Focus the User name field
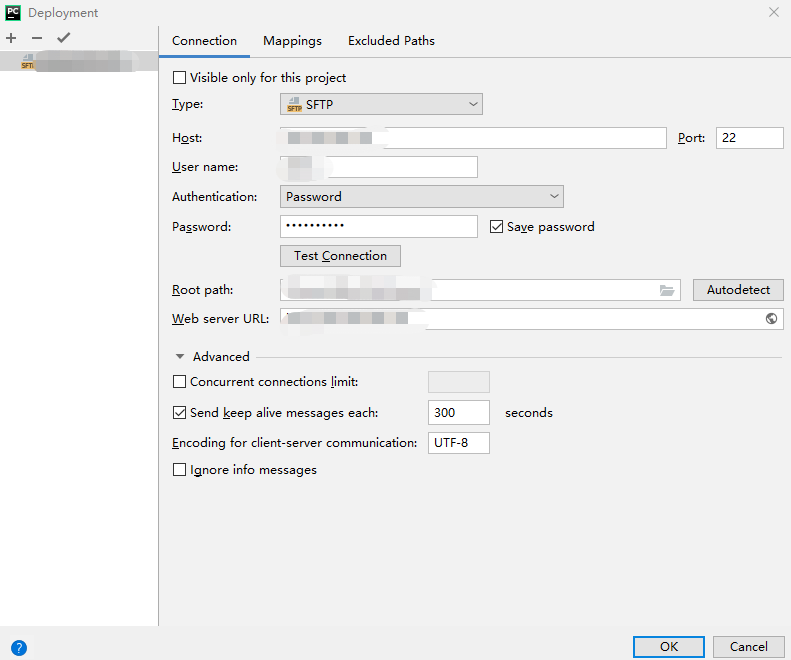This screenshot has height=660, width=791. [x=379, y=167]
